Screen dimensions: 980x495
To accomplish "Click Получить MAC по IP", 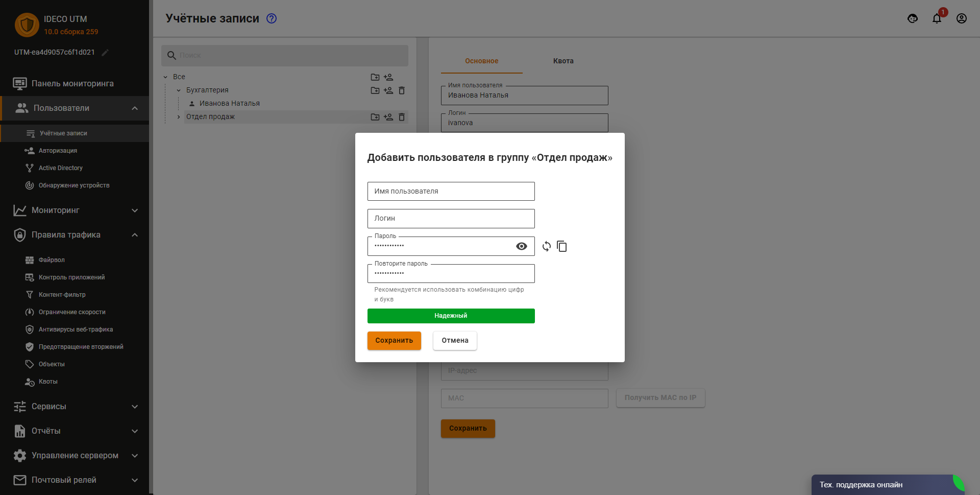I will coord(660,398).
